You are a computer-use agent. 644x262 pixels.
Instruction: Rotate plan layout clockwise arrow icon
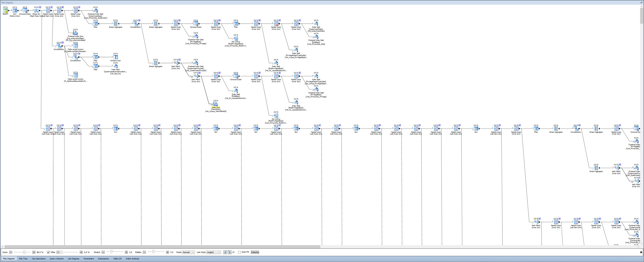[230, 252]
